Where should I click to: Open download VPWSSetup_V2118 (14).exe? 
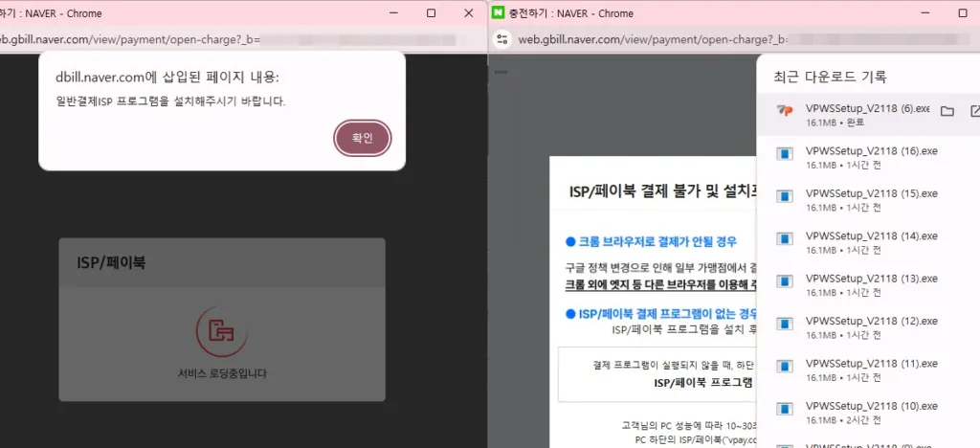coord(871,235)
